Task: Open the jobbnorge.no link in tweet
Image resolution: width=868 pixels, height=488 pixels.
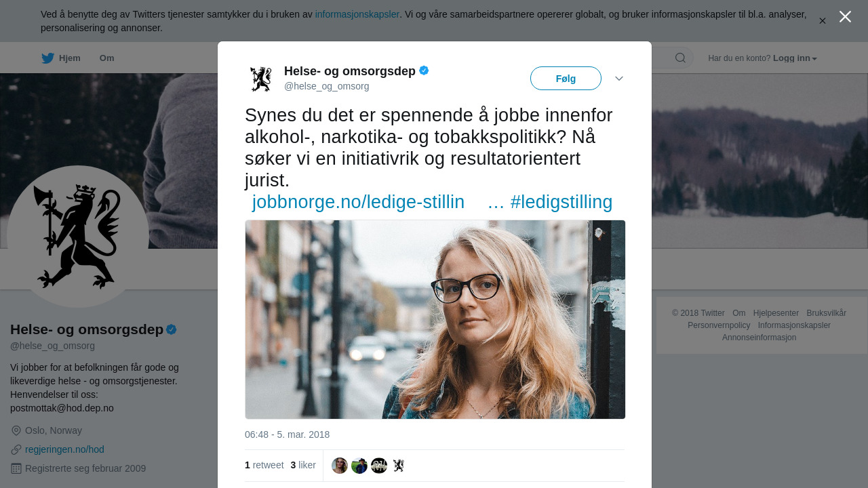Action: [x=358, y=202]
